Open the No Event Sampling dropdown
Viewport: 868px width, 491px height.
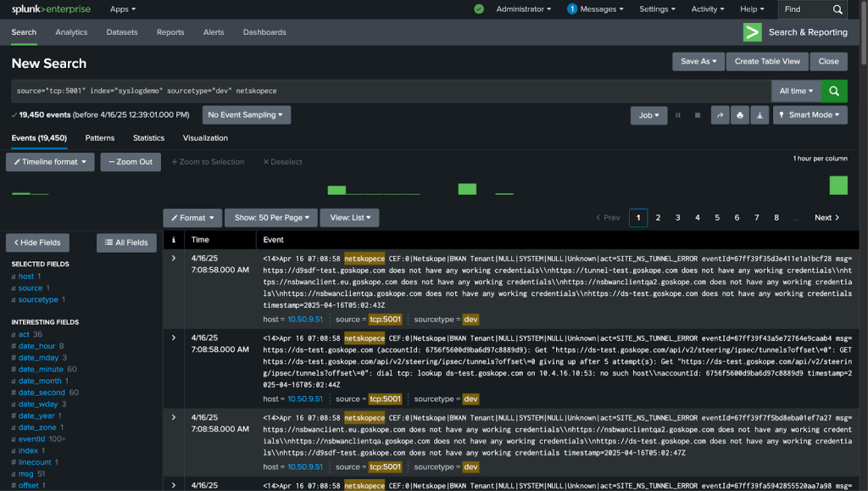coord(247,115)
